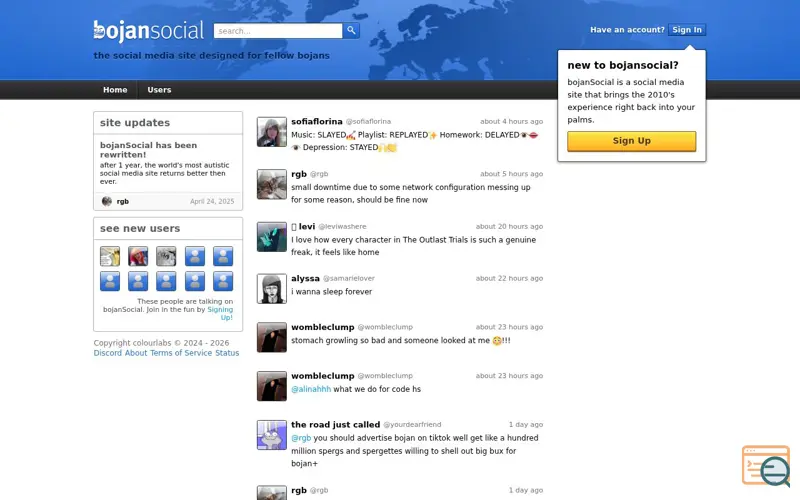Open fifth new user default avatar, top row
Image resolution: width=800 pixels, height=500 pixels.
coord(223,256)
